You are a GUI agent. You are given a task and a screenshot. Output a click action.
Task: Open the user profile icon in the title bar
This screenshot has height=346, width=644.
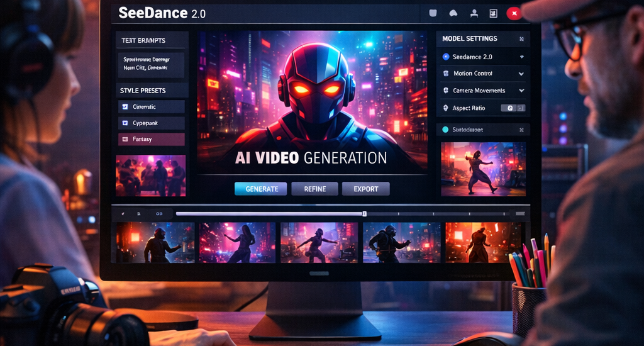coord(474,14)
